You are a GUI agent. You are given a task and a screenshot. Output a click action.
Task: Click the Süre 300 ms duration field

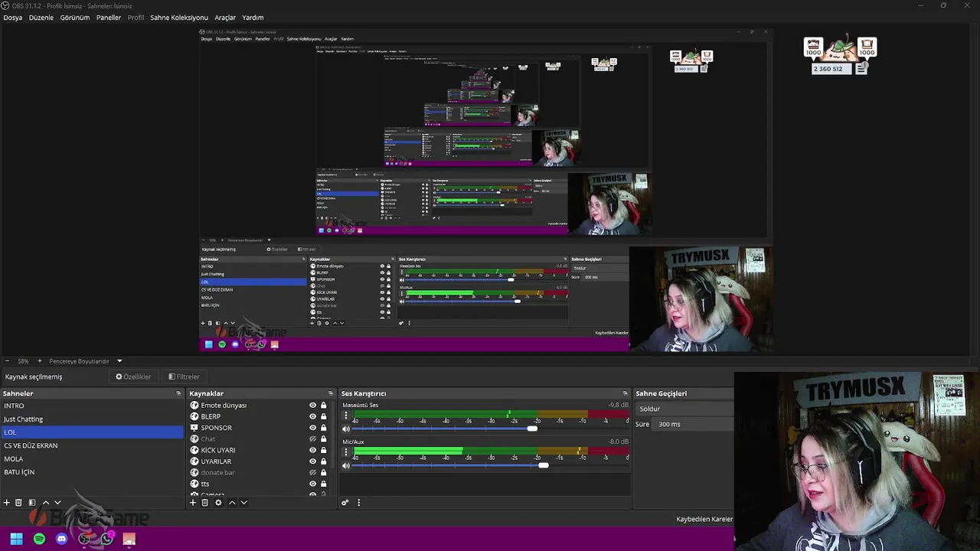(693, 424)
